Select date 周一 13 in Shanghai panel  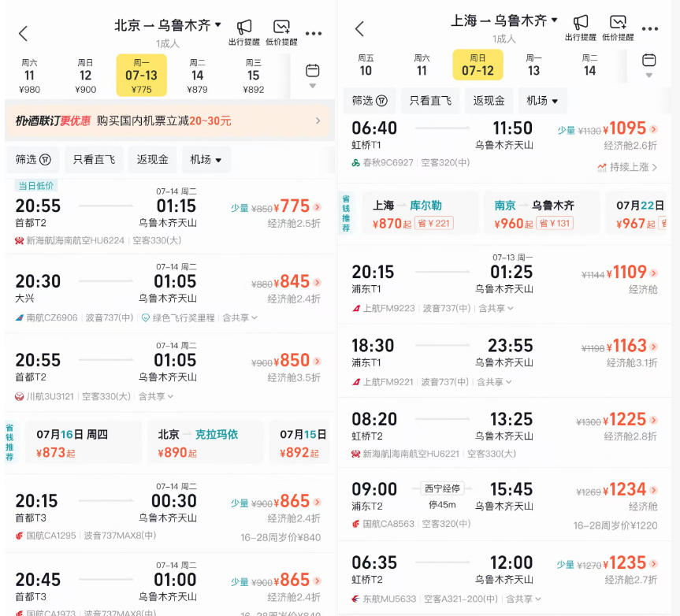click(534, 65)
